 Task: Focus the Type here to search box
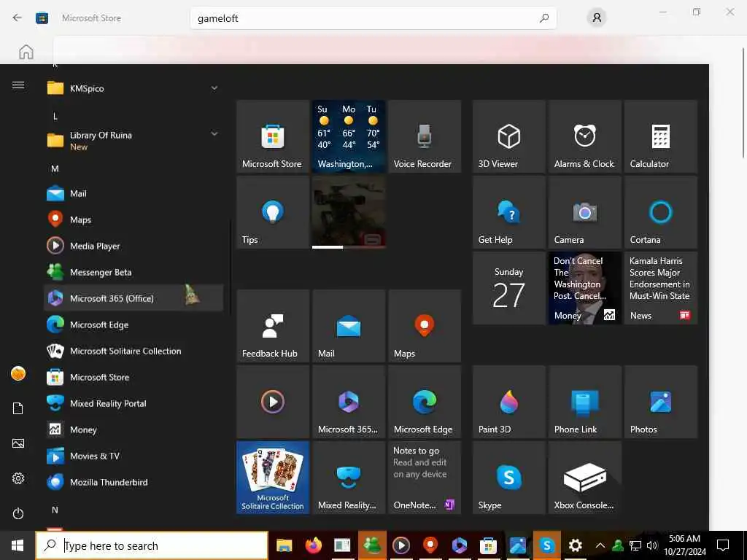coord(152,545)
